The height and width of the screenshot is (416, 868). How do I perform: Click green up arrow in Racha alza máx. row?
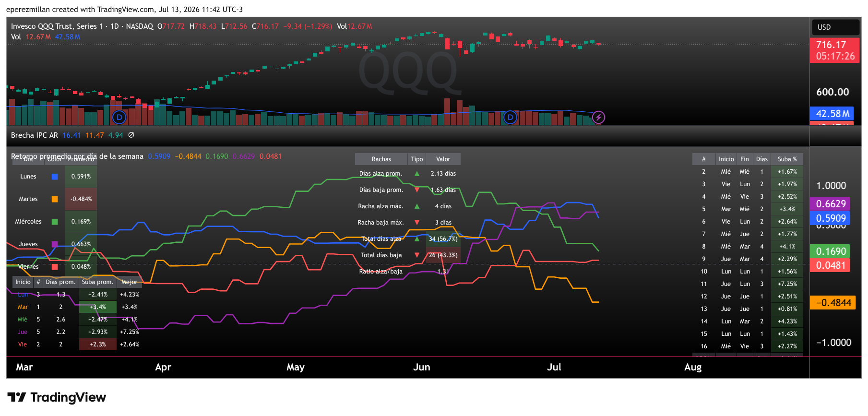click(417, 206)
